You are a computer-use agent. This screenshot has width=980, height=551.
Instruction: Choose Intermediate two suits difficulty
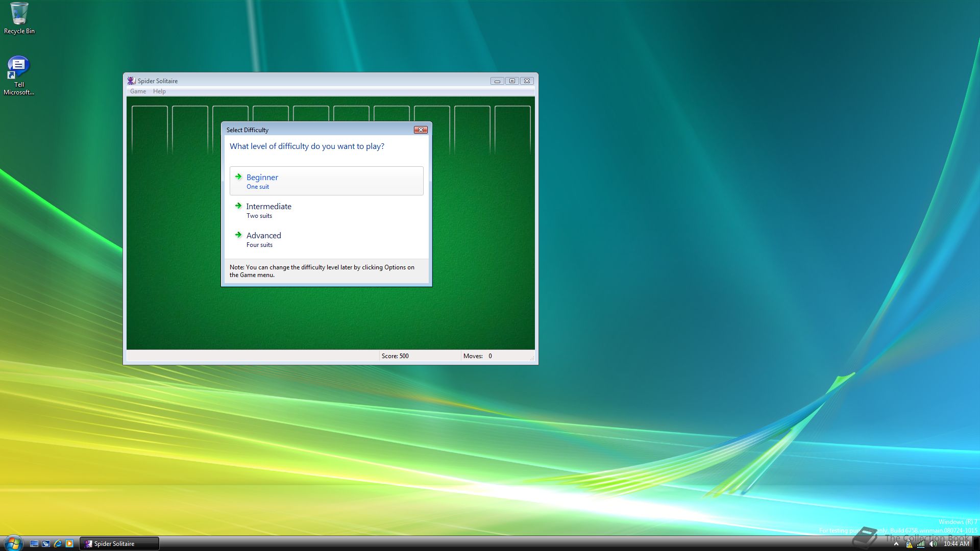coord(326,210)
